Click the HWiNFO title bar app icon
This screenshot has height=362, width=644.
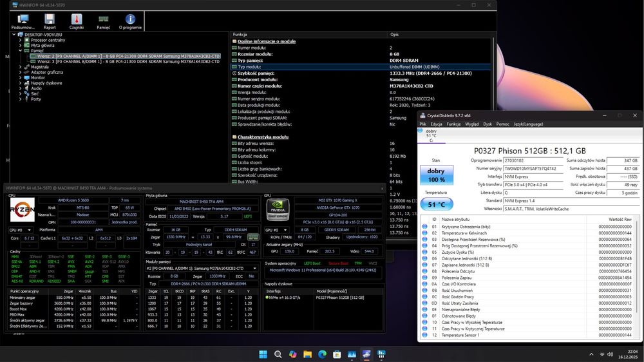coord(15,5)
